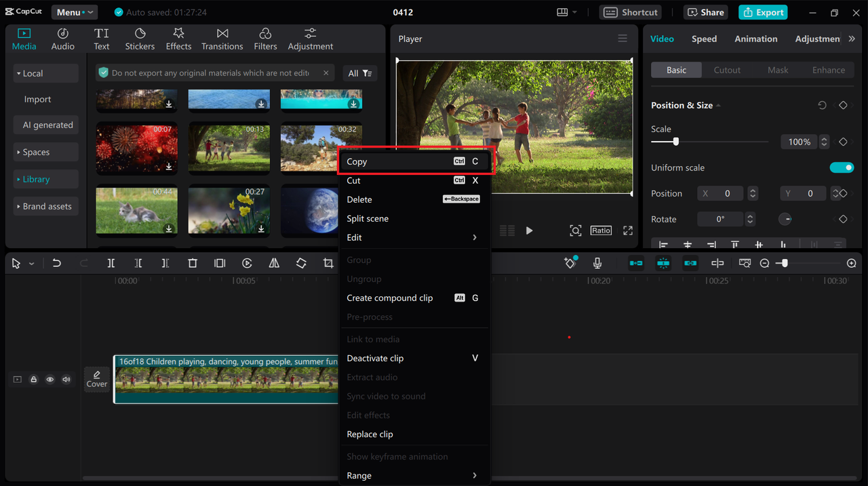Collapse the Local section
Viewport: 868px width, 486px height.
click(46, 73)
